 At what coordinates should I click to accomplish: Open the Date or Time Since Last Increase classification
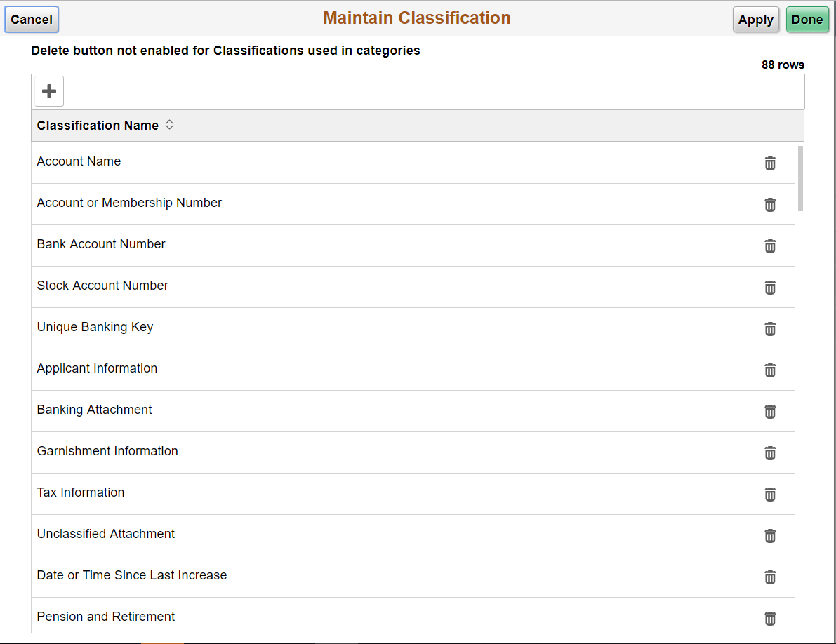132,575
